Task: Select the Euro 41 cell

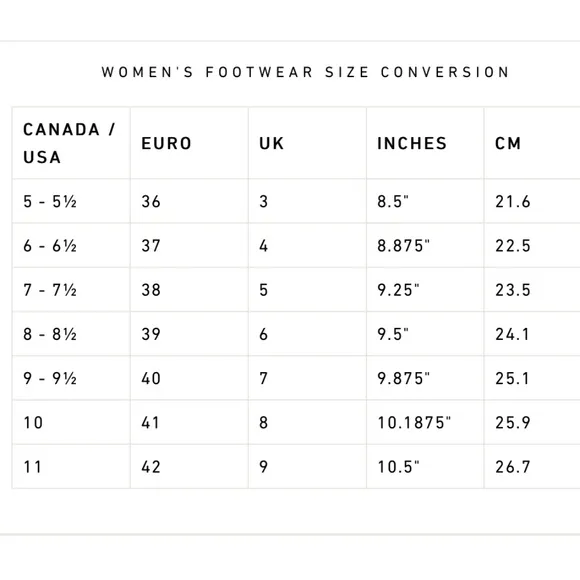Action: click(x=189, y=422)
